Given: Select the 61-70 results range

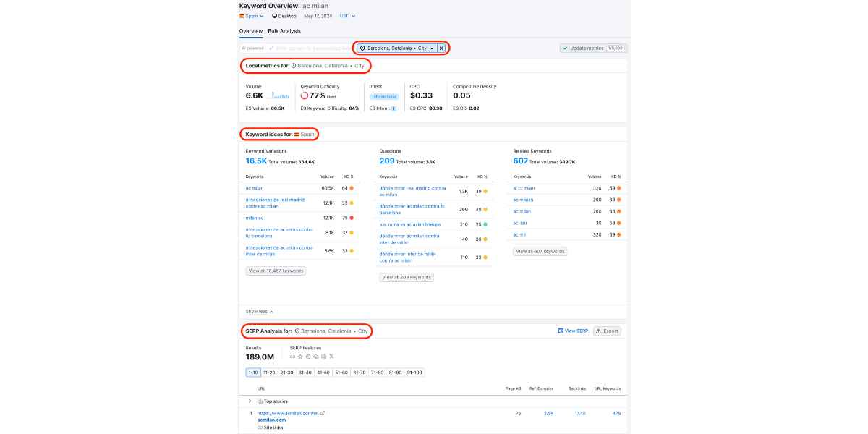Looking at the screenshot, I should [359, 373].
